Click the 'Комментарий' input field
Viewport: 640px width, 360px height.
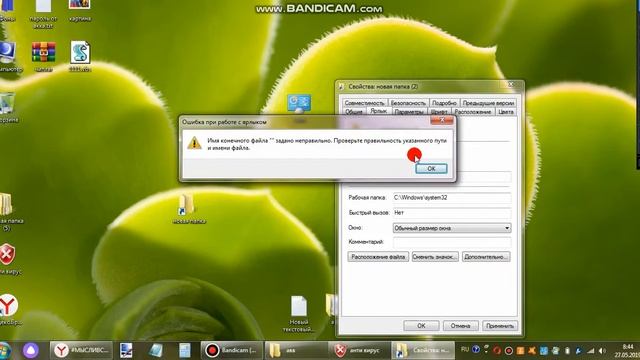click(x=452, y=242)
